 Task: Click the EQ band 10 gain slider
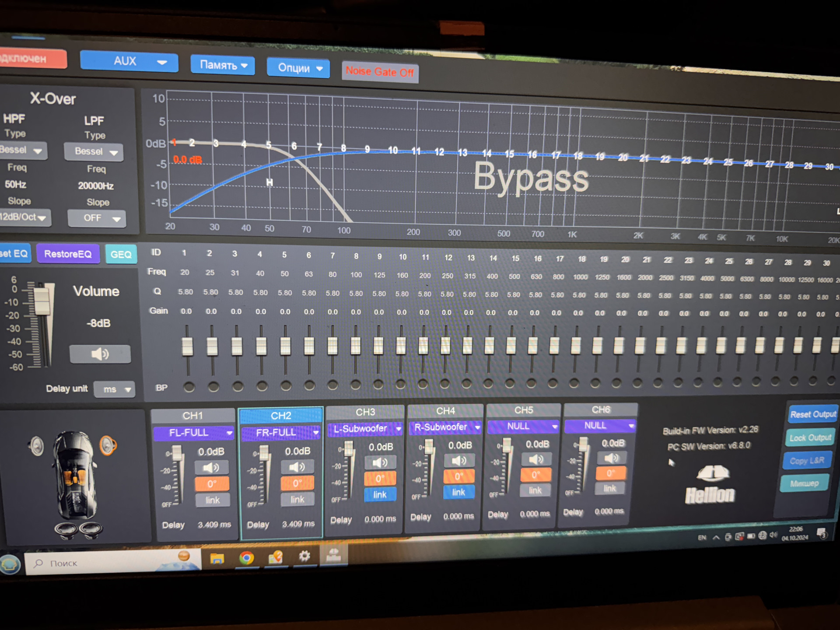click(401, 345)
